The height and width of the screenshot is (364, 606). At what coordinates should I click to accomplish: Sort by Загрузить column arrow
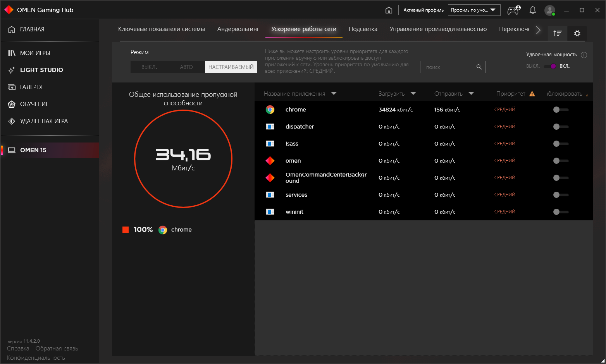click(413, 94)
